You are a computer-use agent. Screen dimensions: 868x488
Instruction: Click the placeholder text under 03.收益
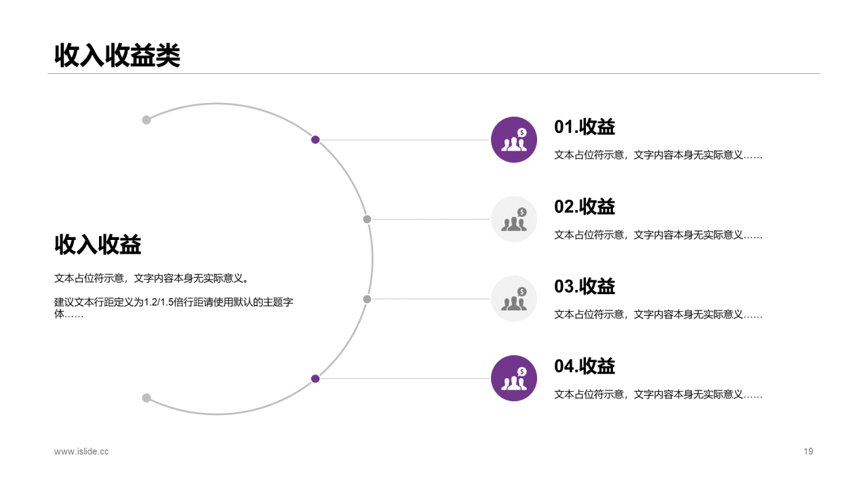point(658,314)
